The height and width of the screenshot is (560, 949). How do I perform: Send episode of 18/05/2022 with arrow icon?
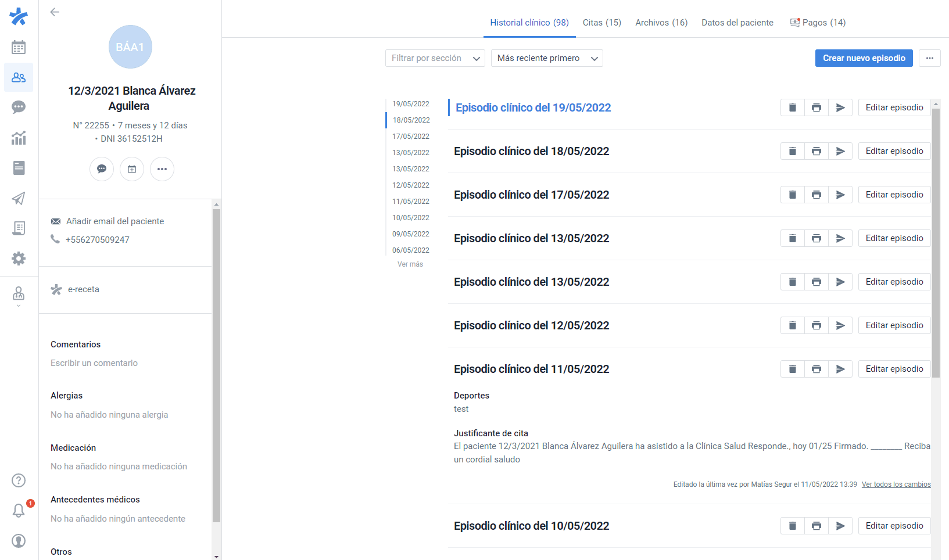coord(840,151)
